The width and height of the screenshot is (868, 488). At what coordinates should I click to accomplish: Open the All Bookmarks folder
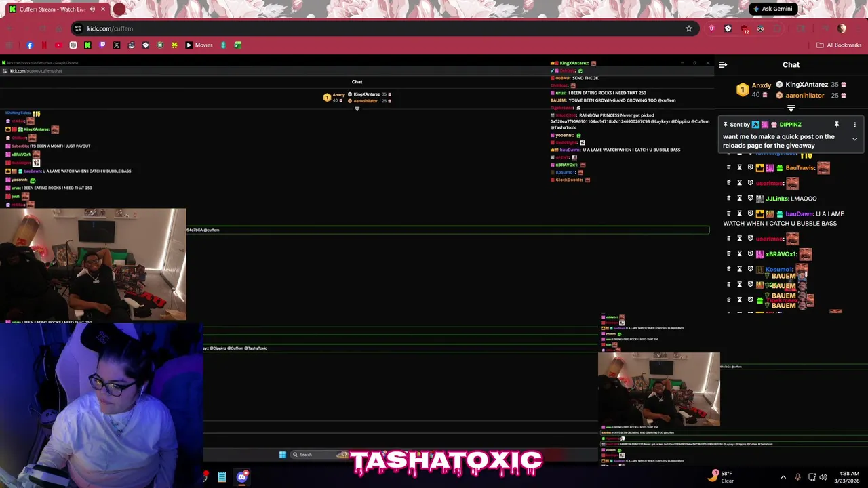[x=839, y=45]
